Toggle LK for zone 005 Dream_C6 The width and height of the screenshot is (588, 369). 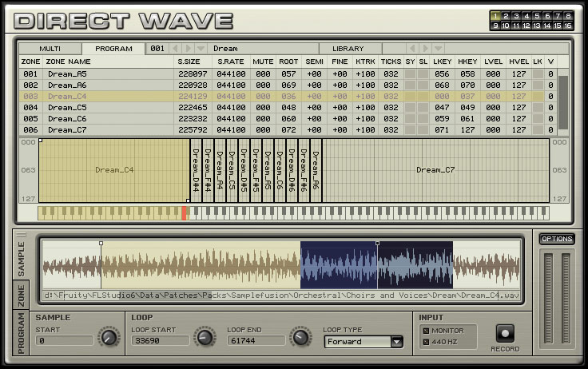point(538,118)
